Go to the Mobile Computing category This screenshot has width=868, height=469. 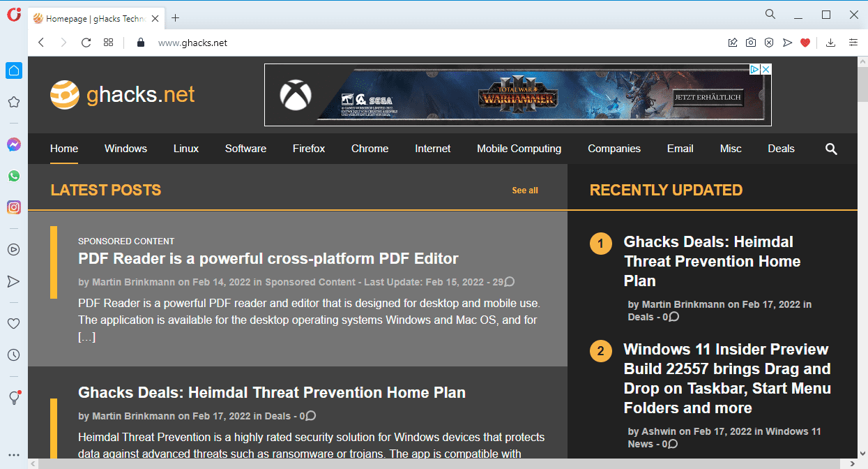[x=519, y=149]
